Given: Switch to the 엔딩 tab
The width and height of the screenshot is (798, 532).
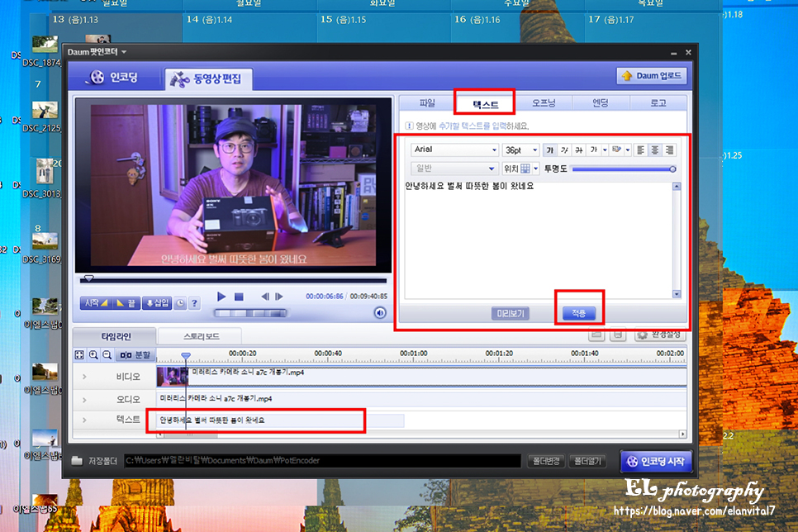Looking at the screenshot, I should pyautogui.click(x=601, y=102).
